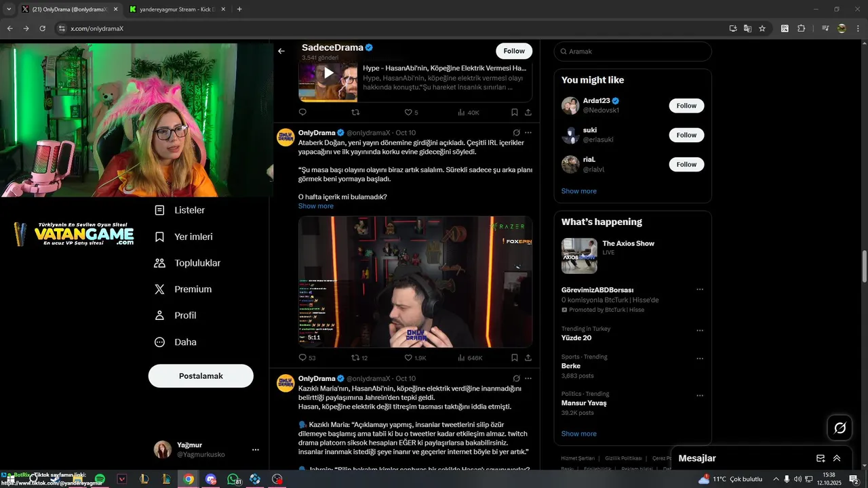Viewport: 868px width, 488px height.
Task: Open Discord from the taskbar
Action: point(211,479)
